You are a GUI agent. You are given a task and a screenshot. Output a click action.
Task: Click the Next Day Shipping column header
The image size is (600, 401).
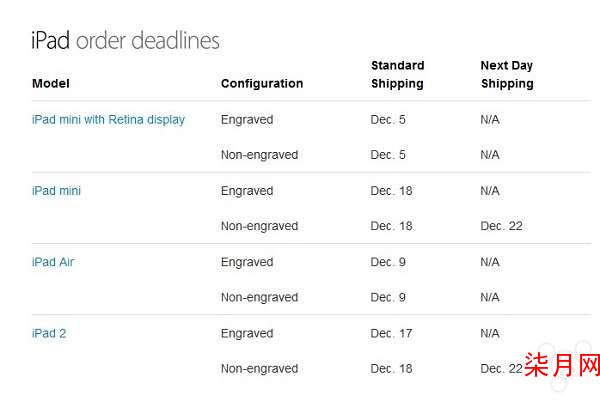click(x=507, y=74)
